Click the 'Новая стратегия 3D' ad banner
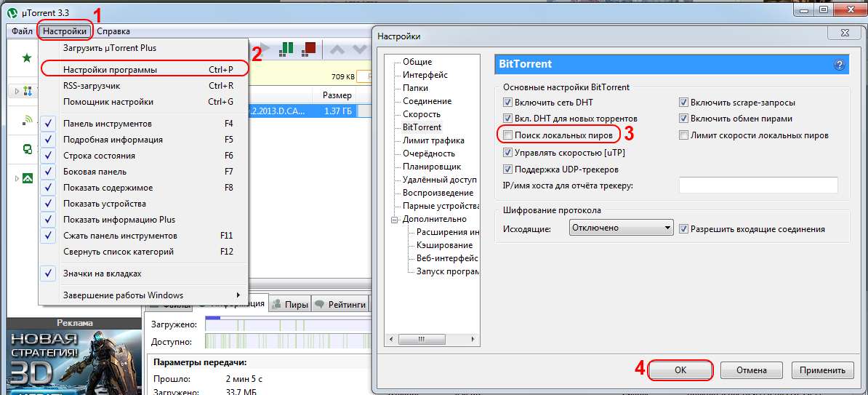Image resolution: width=868 pixels, height=395 pixels. point(74,362)
